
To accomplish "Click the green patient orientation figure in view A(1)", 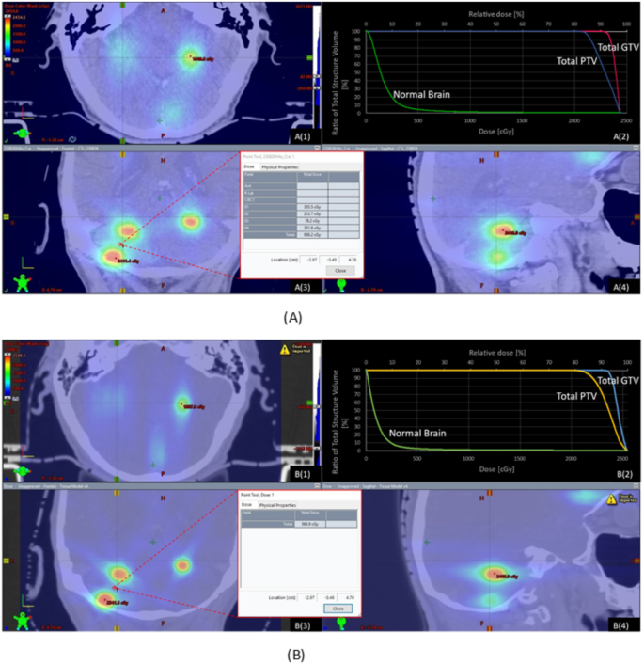I will click(x=22, y=133).
